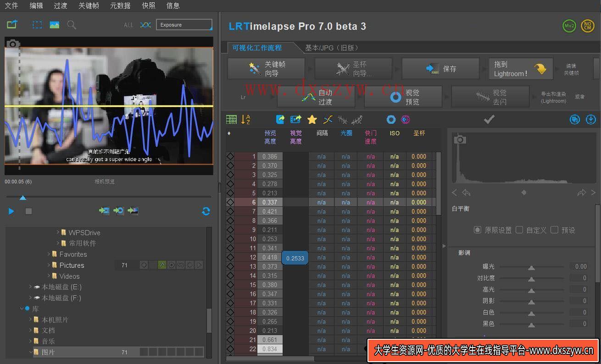Click the blue image preview icon
This screenshot has width=601, height=364.
[55, 25]
